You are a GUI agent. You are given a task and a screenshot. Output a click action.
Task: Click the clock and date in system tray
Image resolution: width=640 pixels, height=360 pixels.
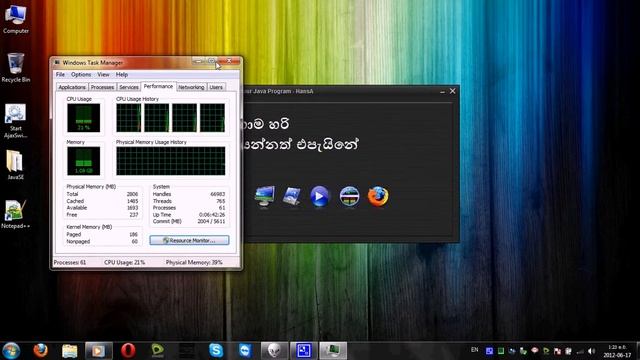tap(617, 351)
